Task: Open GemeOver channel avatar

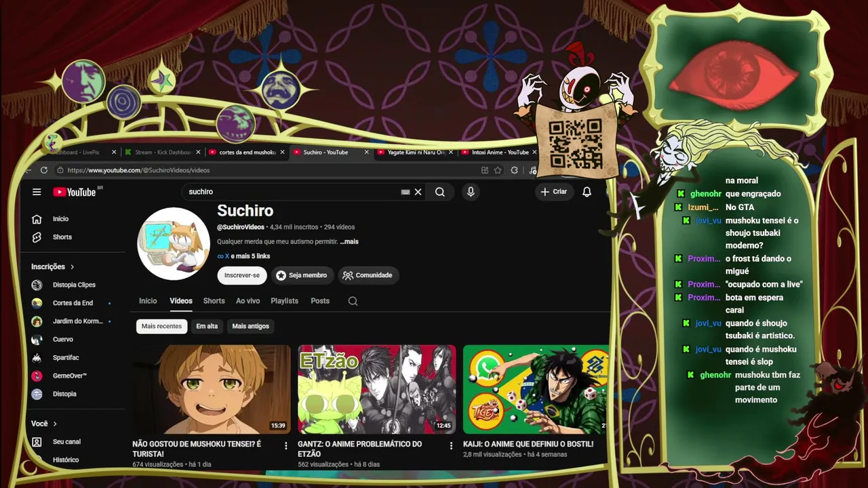Action: point(37,375)
